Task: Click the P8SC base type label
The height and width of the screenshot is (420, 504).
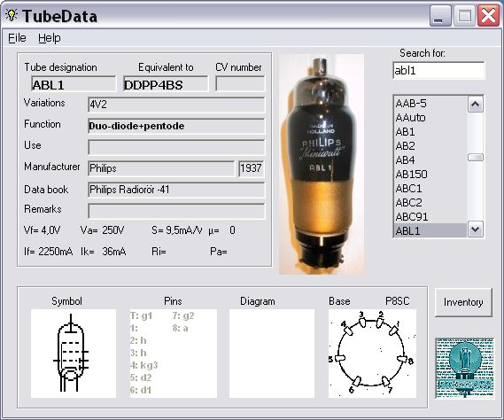Action: (x=398, y=301)
